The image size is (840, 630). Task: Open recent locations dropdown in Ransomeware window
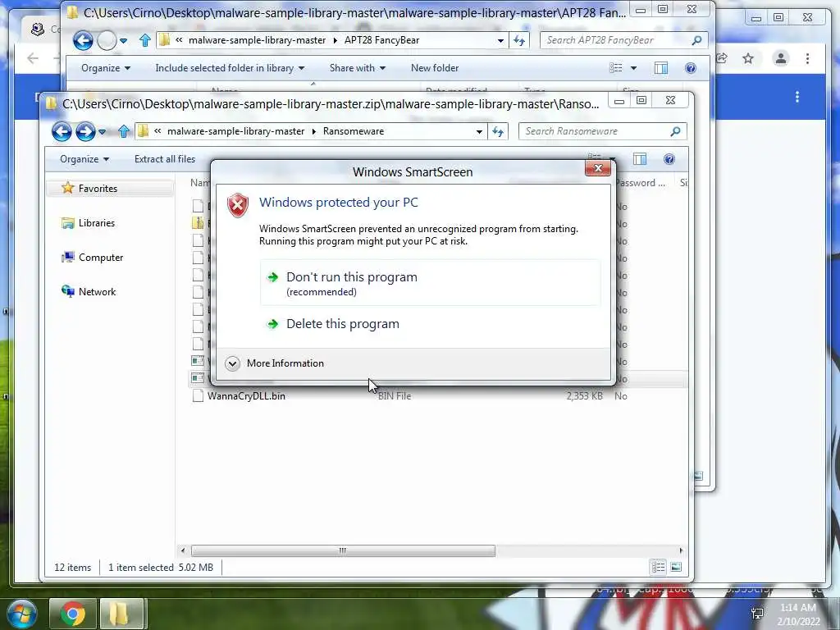[103, 131]
